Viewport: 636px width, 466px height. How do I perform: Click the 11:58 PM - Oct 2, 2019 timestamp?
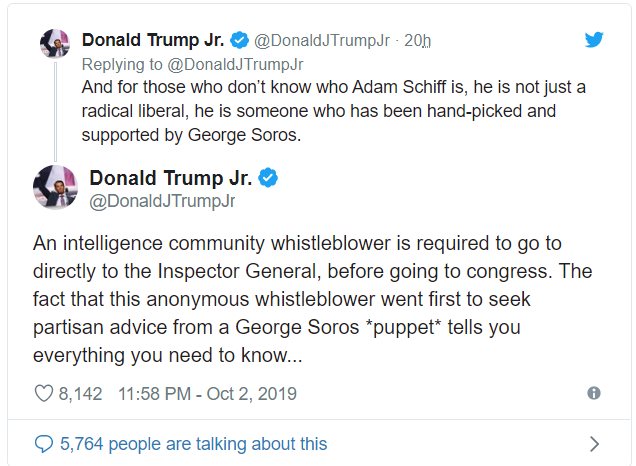(x=207, y=394)
